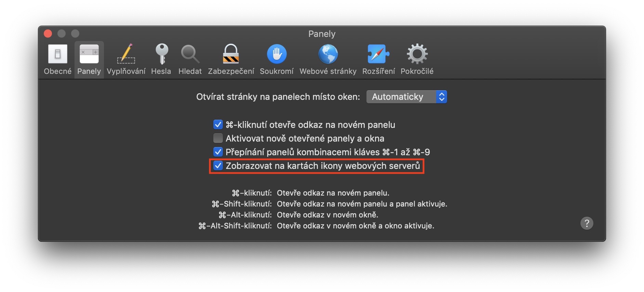Close the preferences window with red button
Image resolution: width=644 pixels, height=292 pixels.
(x=48, y=34)
